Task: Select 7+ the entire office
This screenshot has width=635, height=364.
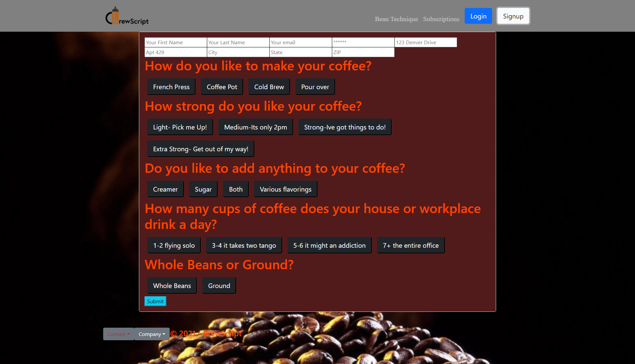Action: tap(410, 245)
